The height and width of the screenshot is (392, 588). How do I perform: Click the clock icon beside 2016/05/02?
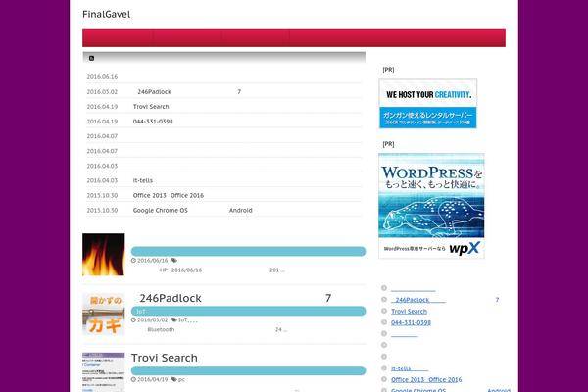click(x=133, y=320)
